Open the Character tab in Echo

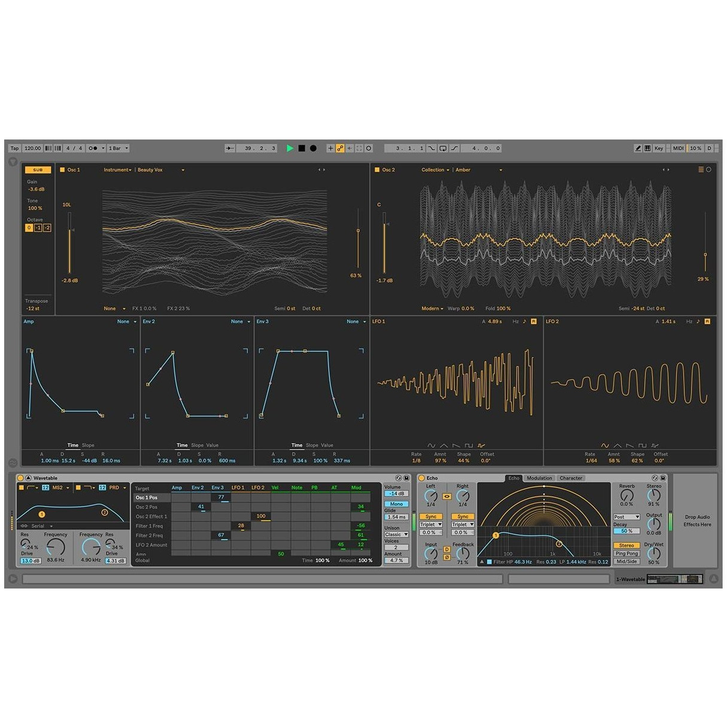tap(571, 478)
